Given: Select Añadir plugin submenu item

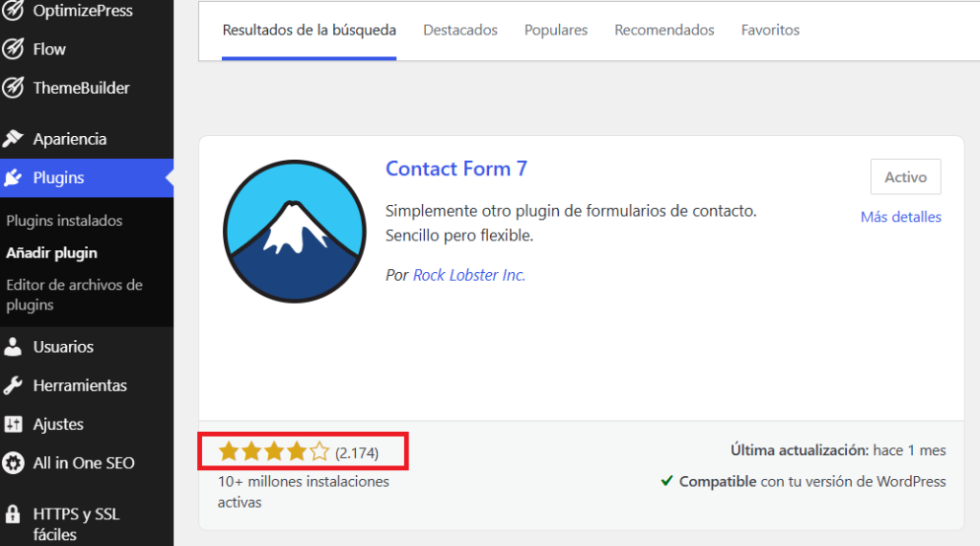Looking at the screenshot, I should click(x=52, y=253).
